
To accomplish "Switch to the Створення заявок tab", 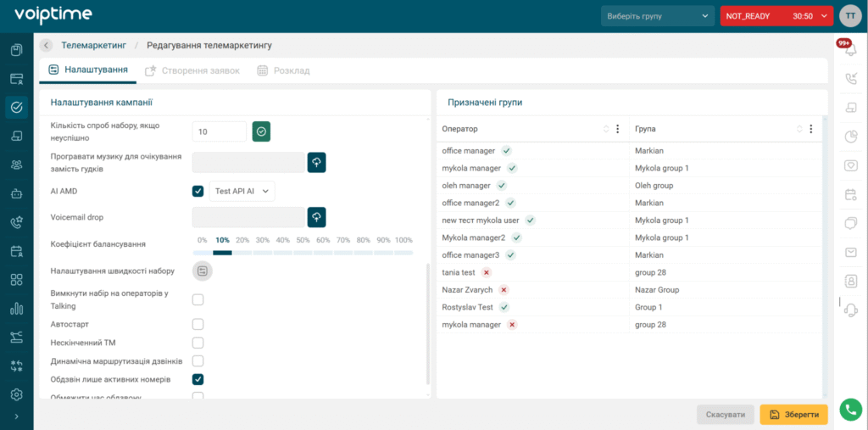I will tap(192, 71).
